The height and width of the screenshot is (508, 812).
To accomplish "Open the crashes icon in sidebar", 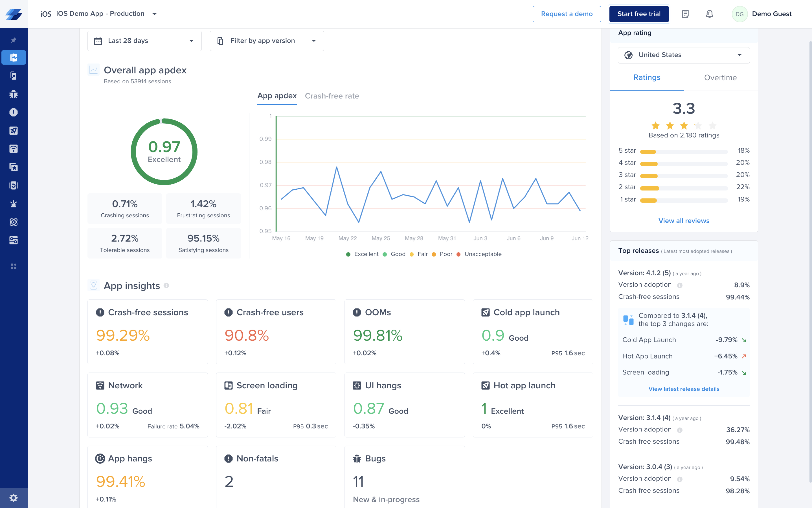I will click(14, 112).
